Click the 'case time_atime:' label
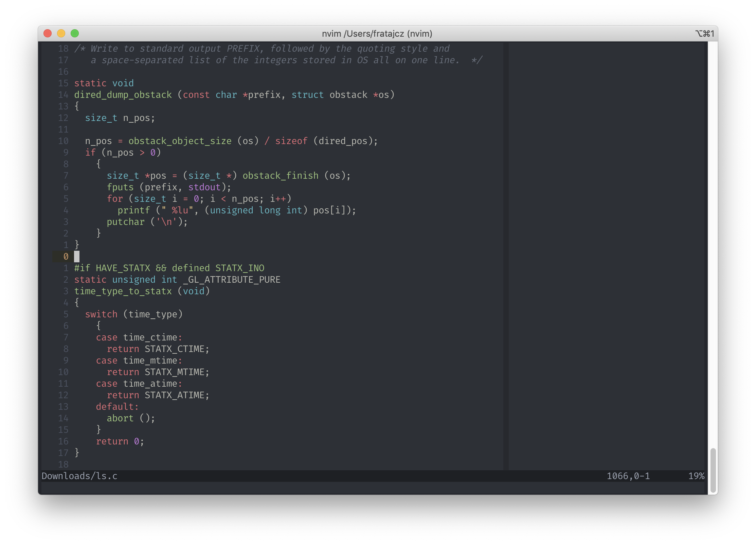Viewport: 756px width, 545px height. 139,384
